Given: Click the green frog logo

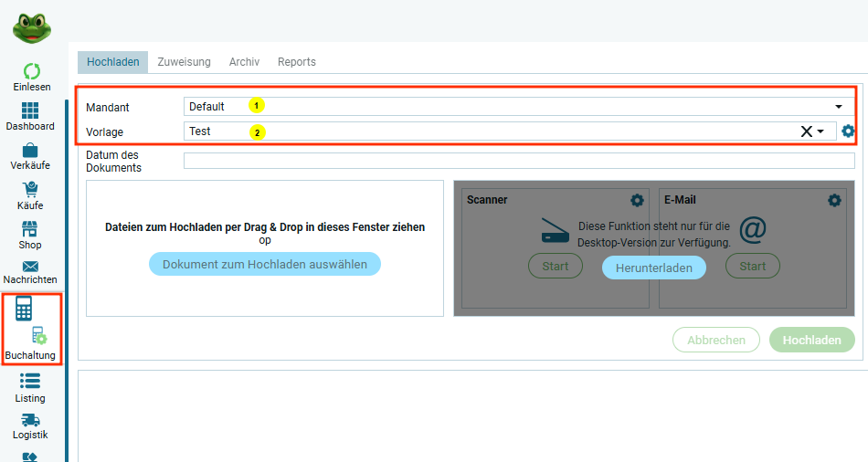Looking at the screenshot, I should pyautogui.click(x=32, y=25).
